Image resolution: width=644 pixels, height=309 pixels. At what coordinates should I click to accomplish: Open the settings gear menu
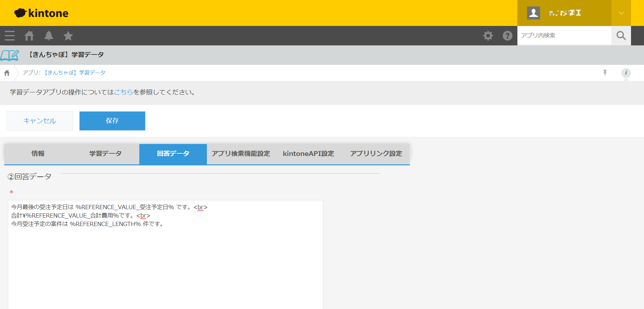(x=488, y=36)
